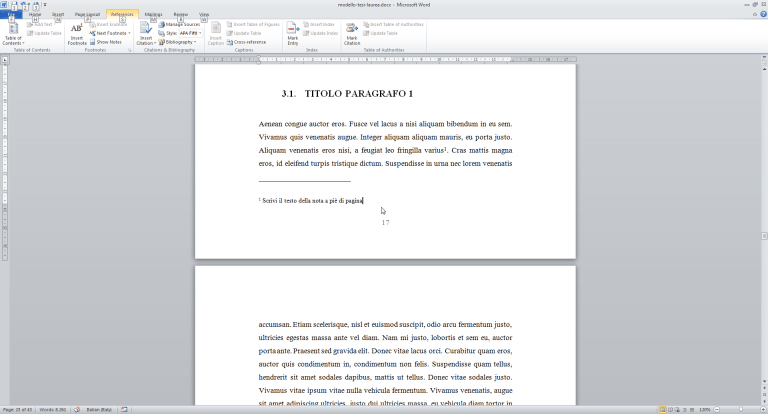Click the Zoom In plus button
This screenshot has height=414, width=768.
[x=763, y=410]
